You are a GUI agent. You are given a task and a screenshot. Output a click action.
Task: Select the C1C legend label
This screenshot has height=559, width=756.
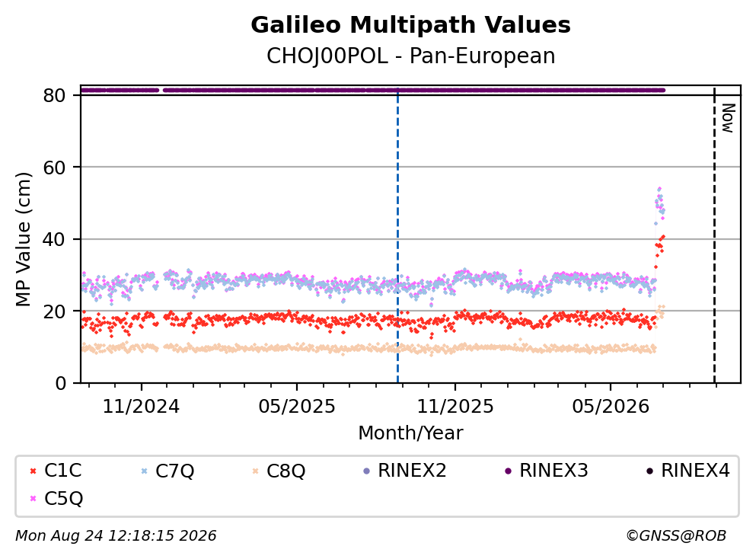(x=62, y=471)
